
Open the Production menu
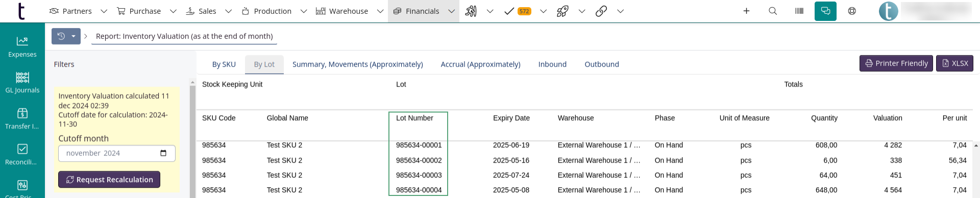click(x=266, y=11)
